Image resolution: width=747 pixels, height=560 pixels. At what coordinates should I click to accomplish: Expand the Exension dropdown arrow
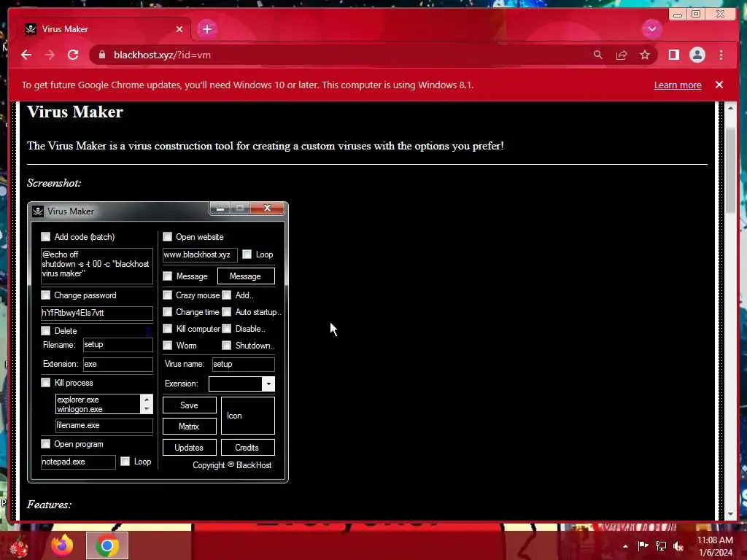268,384
